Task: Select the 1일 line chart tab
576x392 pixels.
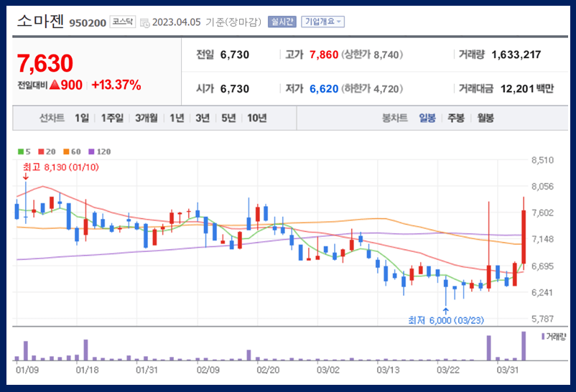Action: point(82,118)
